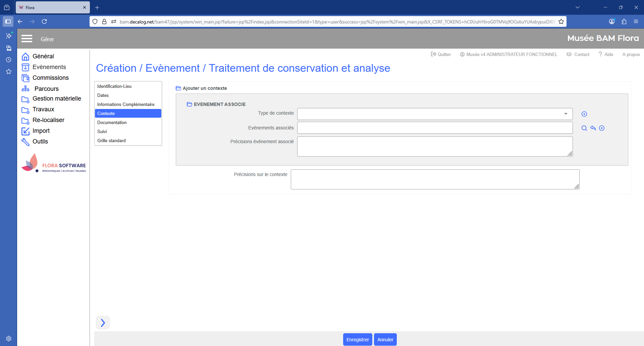The image size is (644, 346).
Task: Open the Type de contexte dropdown
Action: click(x=435, y=114)
